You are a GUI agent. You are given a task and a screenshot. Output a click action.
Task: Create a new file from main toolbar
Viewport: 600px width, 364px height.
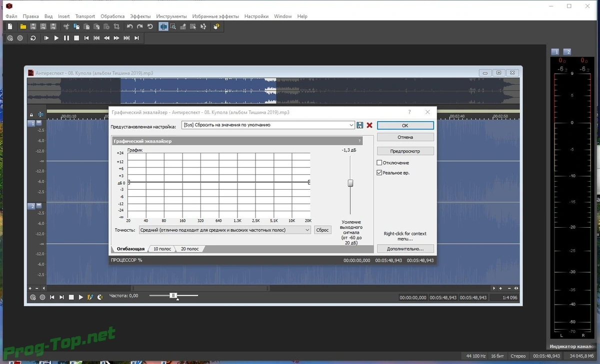point(9,26)
